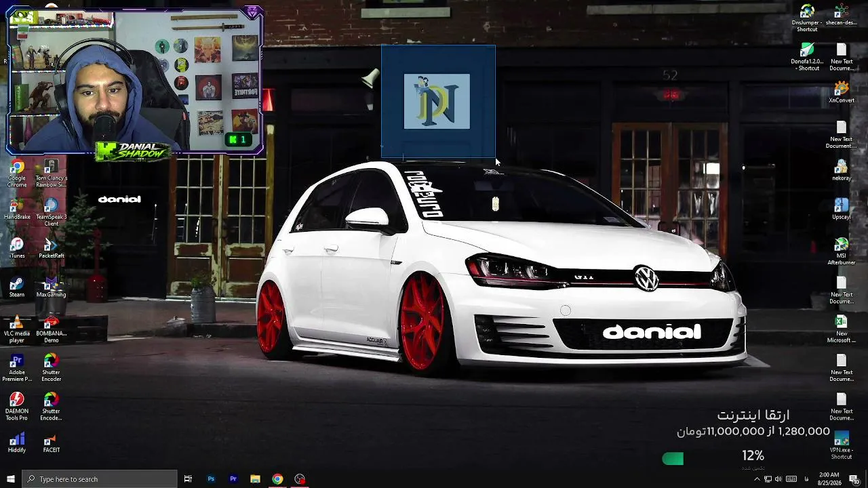Open the touch keyboard from the tray
Screen dimensions: 868x488
(x=791, y=479)
